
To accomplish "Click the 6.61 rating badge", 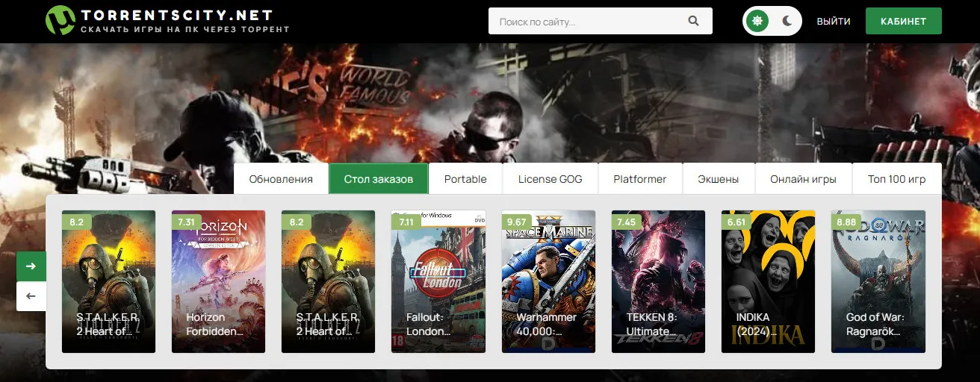I will coord(736,222).
